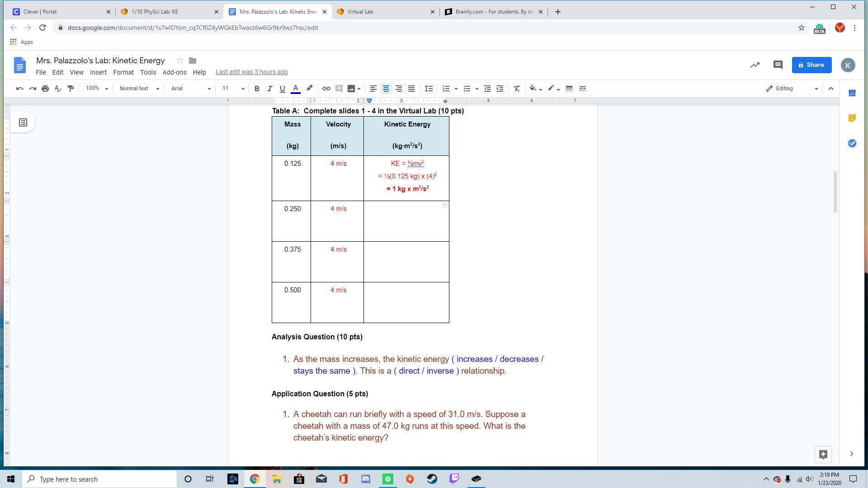Image resolution: width=868 pixels, height=488 pixels.
Task: Open 'Last edit was 3 hours ago' link
Action: pos(251,72)
